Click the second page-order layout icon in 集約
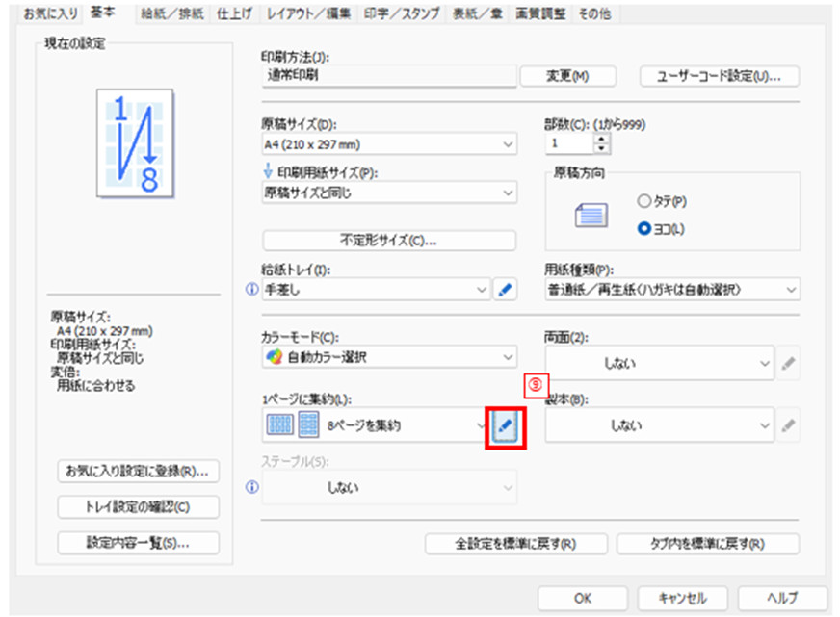Viewport: 840px width, 617px height. [x=309, y=425]
